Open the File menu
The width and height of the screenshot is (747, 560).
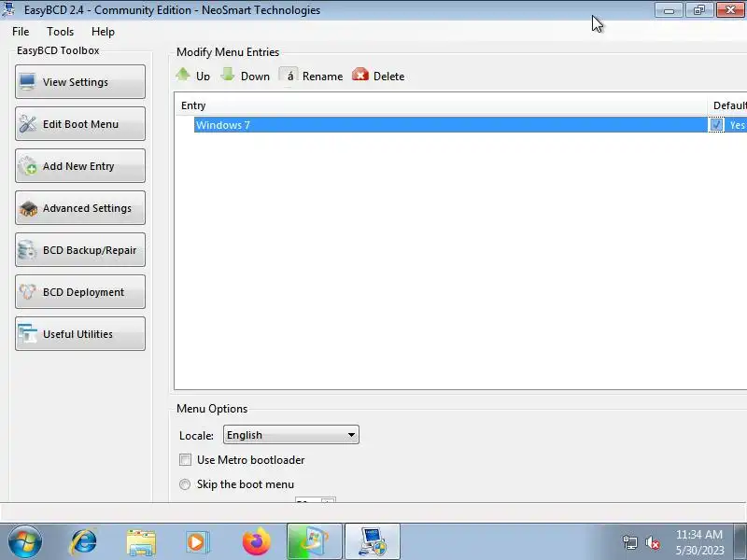point(21,32)
